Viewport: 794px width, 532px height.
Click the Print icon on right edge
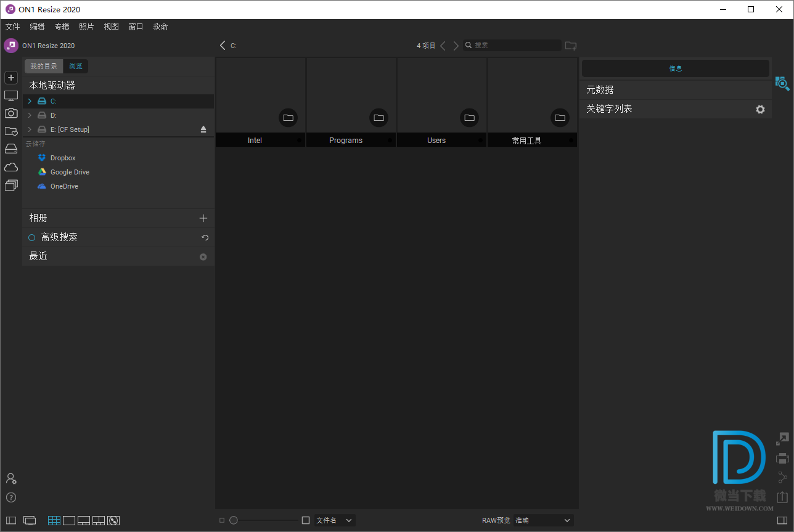(x=782, y=458)
